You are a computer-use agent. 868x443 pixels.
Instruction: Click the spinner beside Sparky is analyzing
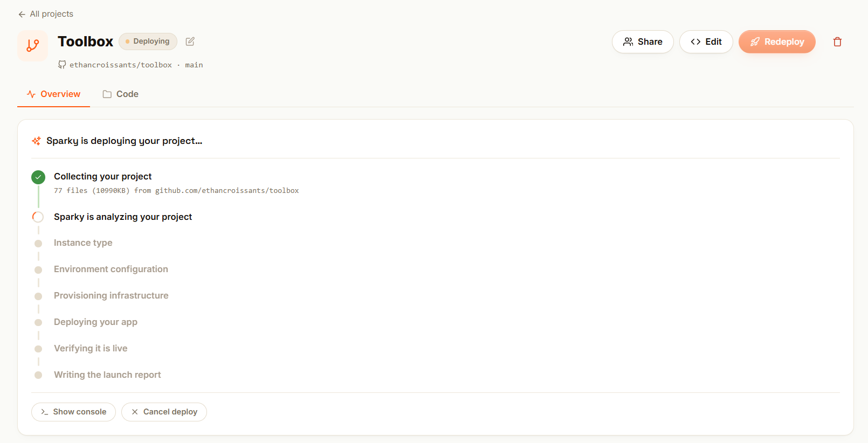38,217
